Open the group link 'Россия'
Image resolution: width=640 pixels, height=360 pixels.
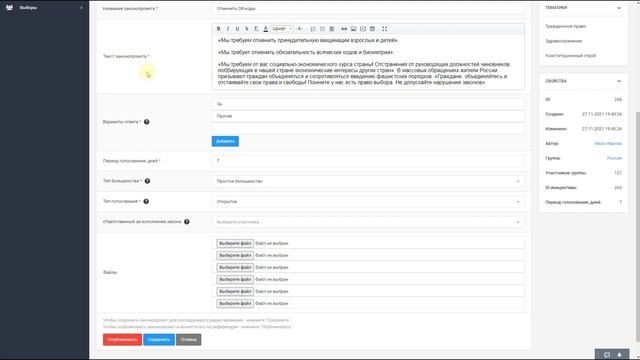click(x=614, y=158)
